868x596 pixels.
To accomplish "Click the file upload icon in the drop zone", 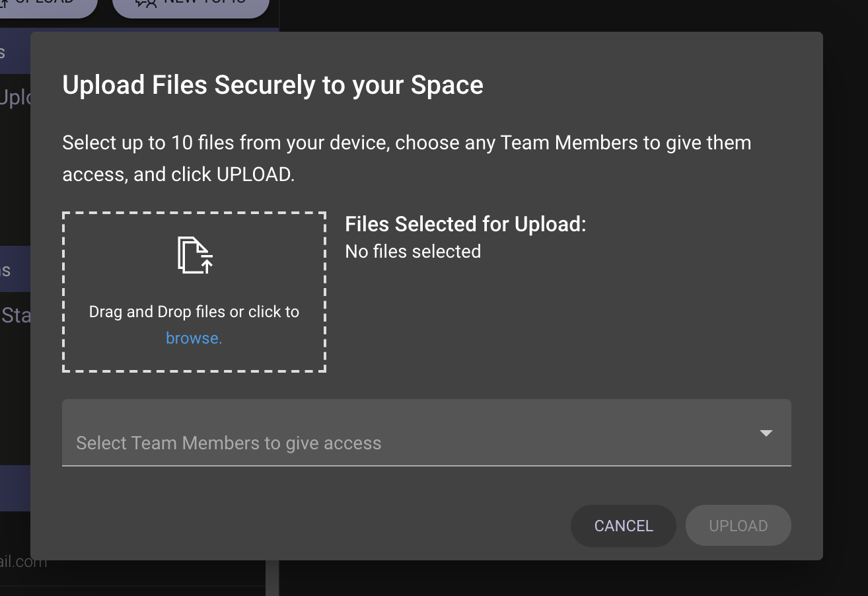I will (195, 255).
